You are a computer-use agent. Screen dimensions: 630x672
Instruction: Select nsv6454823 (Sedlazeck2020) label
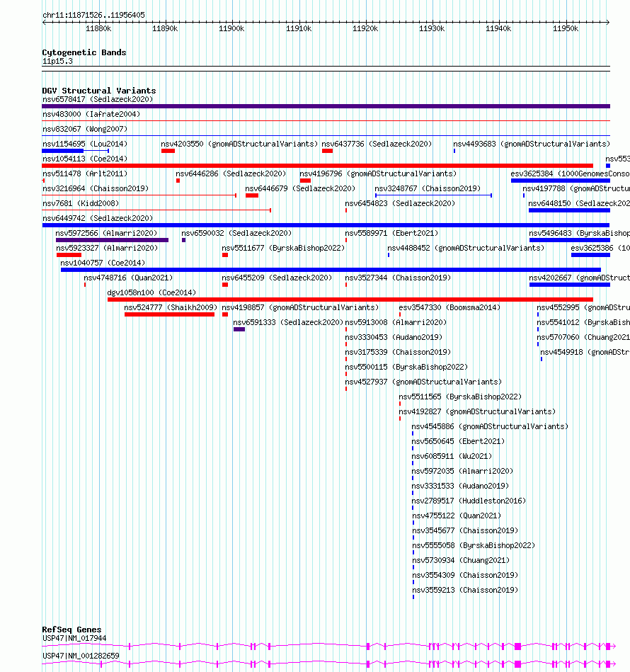click(400, 203)
